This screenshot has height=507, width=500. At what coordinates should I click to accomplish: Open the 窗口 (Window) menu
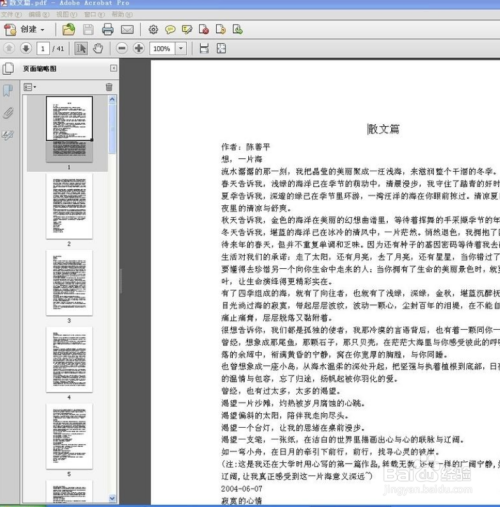click(x=94, y=14)
